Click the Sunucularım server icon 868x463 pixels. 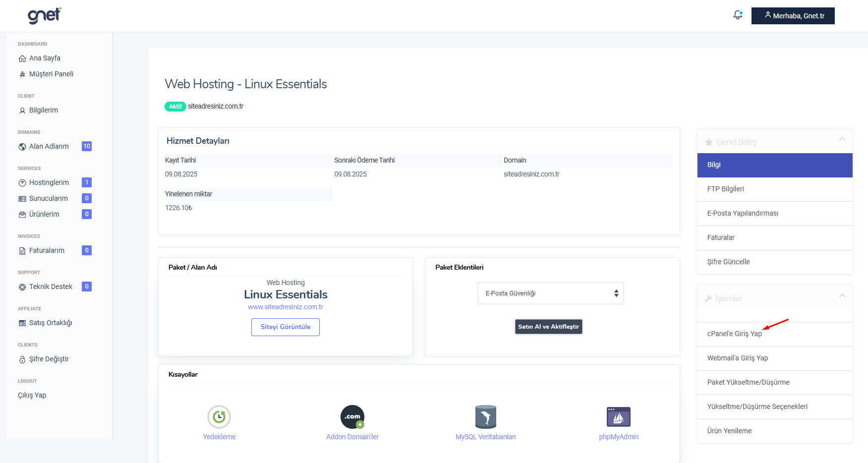(x=22, y=199)
